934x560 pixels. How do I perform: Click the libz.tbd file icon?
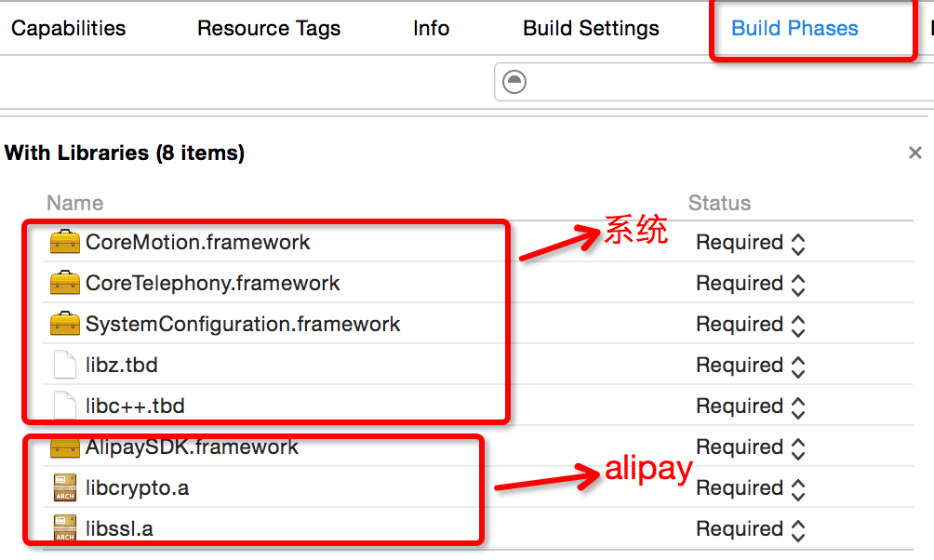point(64,366)
